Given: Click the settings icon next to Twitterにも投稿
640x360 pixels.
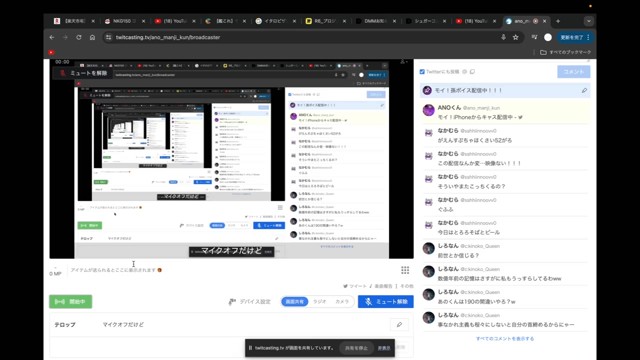Looking at the screenshot, I should coord(464,71).
